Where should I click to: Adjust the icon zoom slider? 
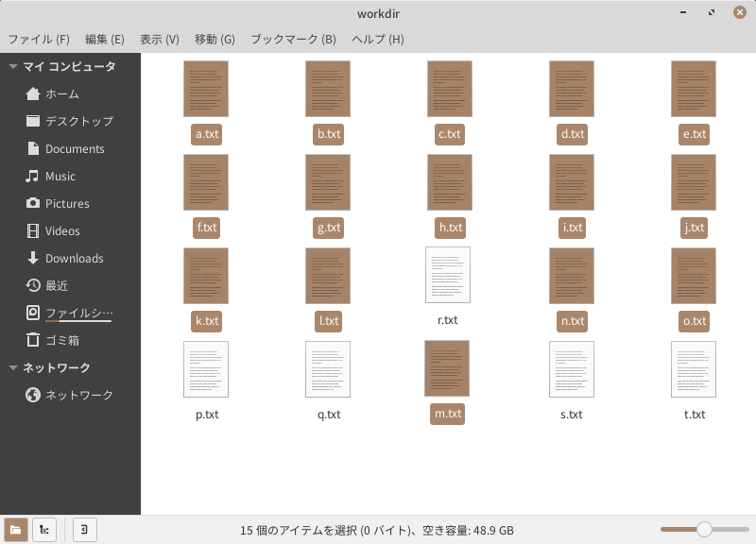click(x=704, y=529)
